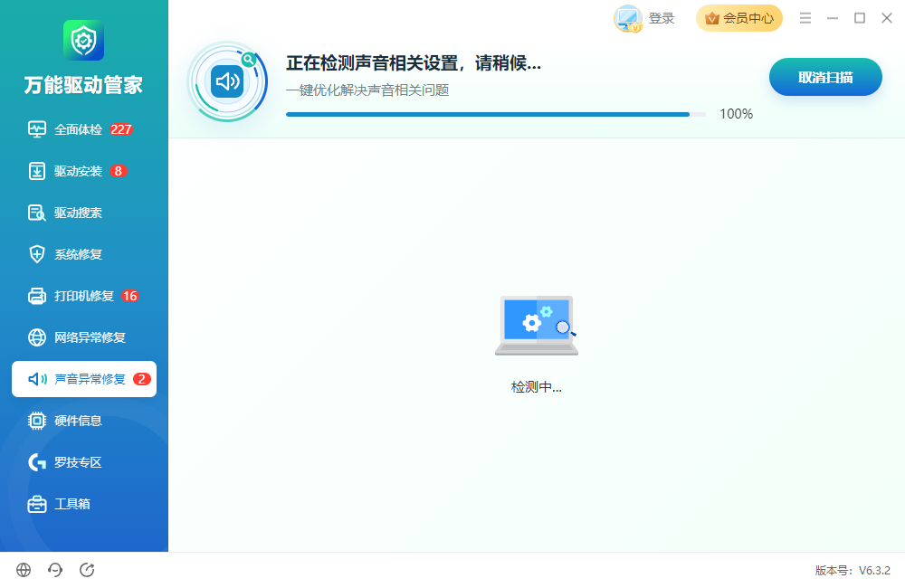Go to 驱动搜索 driver search
905x588 pixels.
[x=83, y=213]
